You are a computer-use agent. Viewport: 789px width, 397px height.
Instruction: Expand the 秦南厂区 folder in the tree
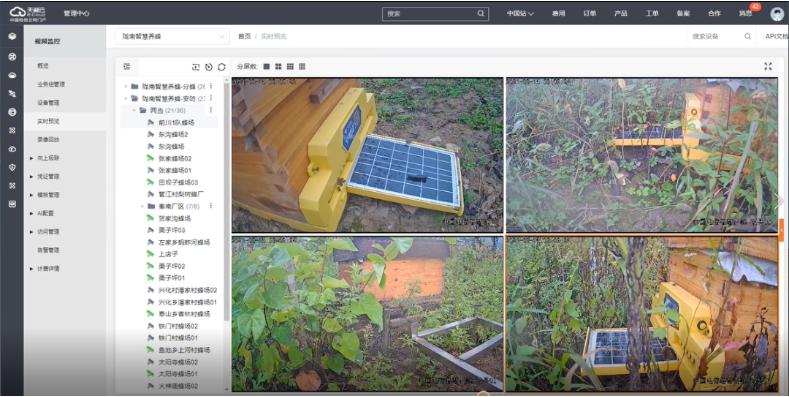(x=142, y=206)
